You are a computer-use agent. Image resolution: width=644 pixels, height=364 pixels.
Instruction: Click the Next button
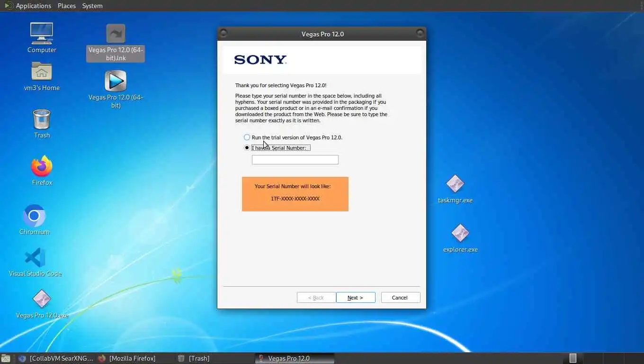[356, 298]
